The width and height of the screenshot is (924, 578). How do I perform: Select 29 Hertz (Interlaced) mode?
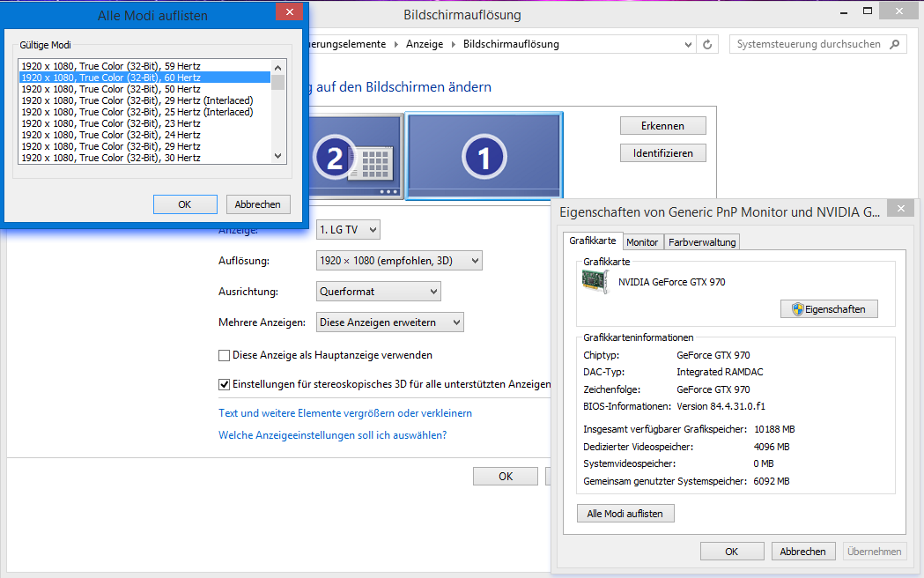click(144, 100)
